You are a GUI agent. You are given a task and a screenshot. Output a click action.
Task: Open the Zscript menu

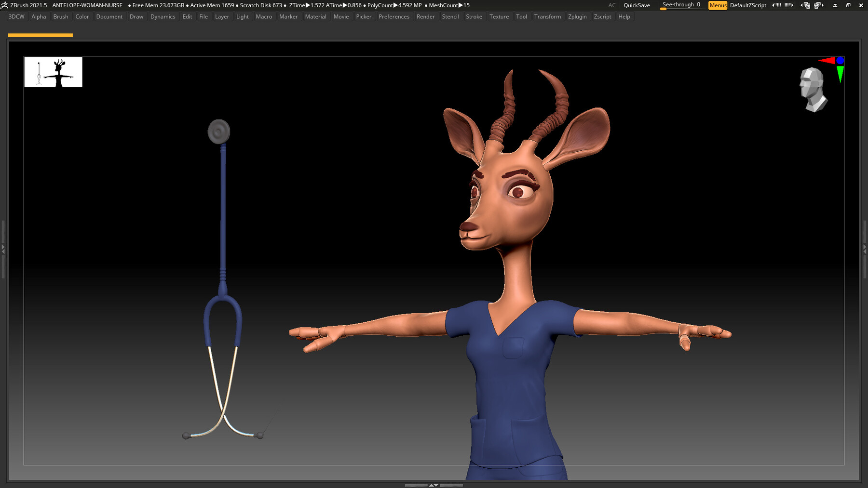pyautogui.click(x=602, y=16)
